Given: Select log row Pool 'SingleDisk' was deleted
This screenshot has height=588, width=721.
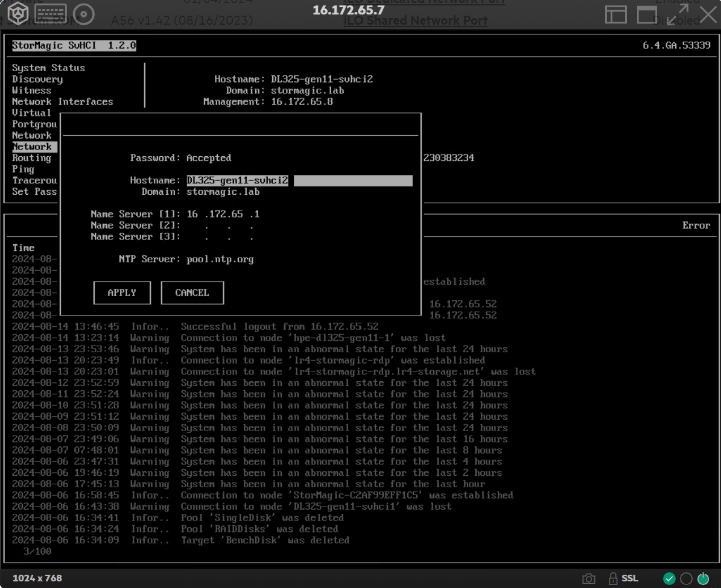Looking at the screenshot, I should [x=178, y=518].
